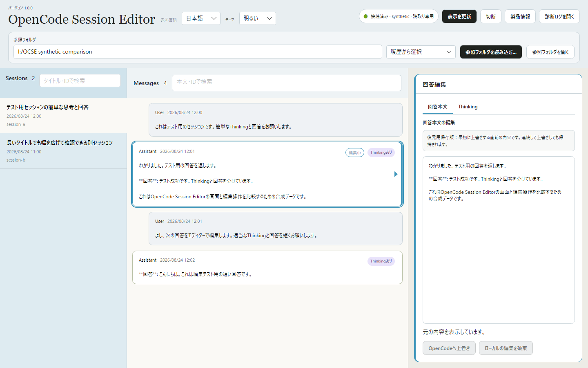Click the session-a ID text
The image size is (588, 368).
coord(16,124)
